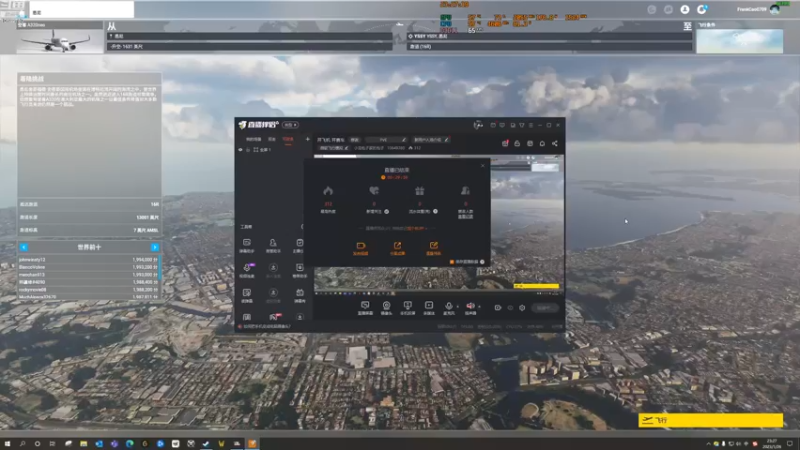Open the person assistant toolbox icon
The width and height of the screenshot is (800, 450).
pyautogui.click(x=273, y=245)
